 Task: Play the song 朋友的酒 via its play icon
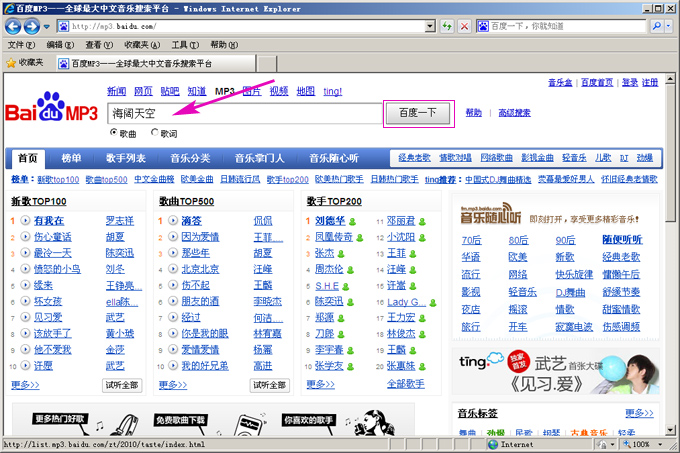(x=173, y=301)
